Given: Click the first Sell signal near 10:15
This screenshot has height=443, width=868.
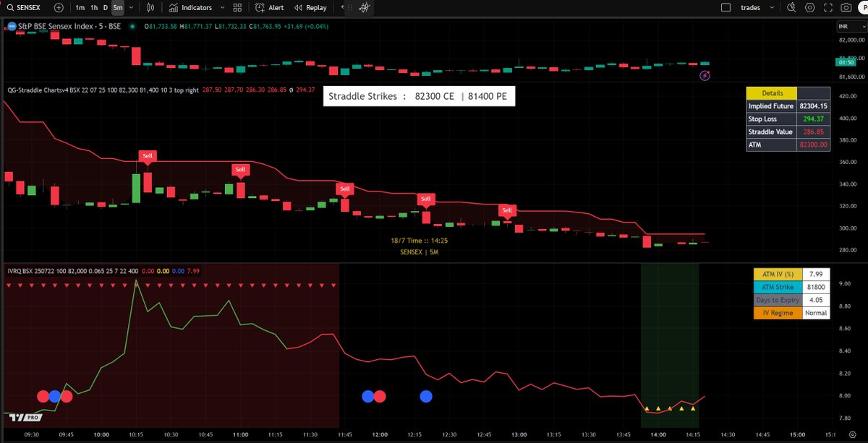Looking at the screenshot, I should point(148,155).
